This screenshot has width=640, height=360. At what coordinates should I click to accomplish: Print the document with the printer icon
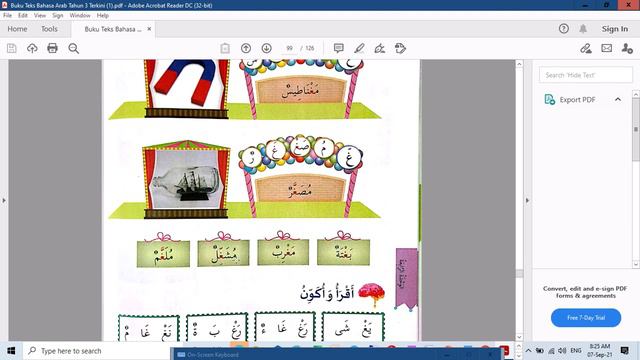(52, 48)
